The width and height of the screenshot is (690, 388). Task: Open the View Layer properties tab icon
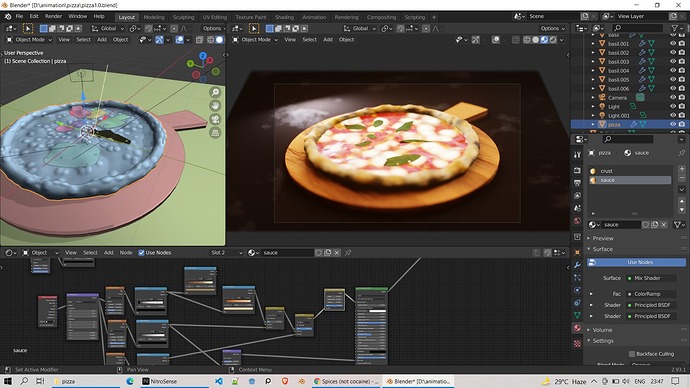(x=577, y=195)
